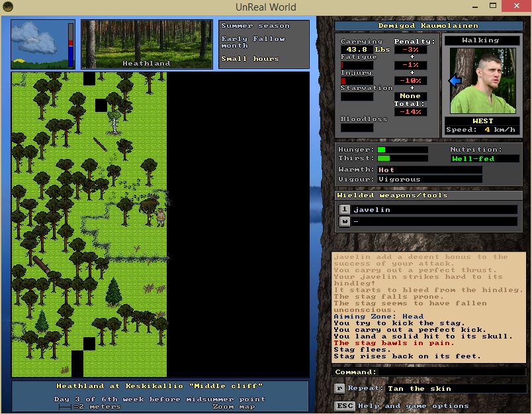Screen dimensions: 532x414
Task: Click the -3% carrying penalty value
Action: coord(410,49)
